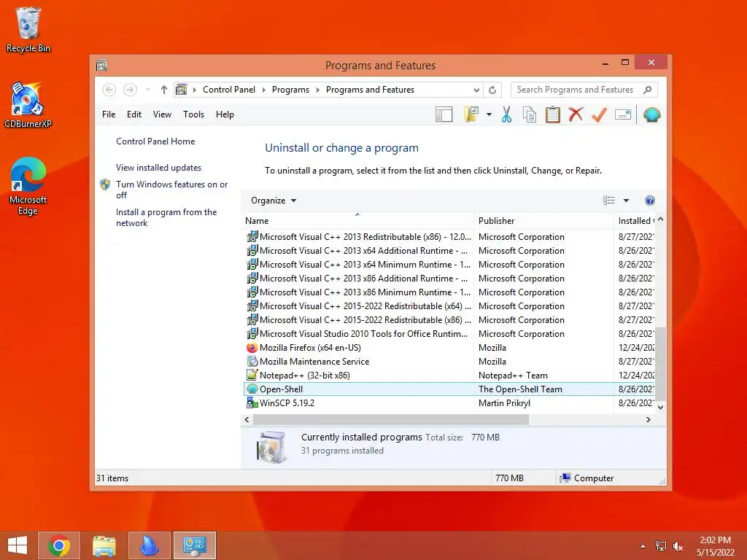747x560 pixels.
Task: Click the Notepad++ Team publisher cell
Action: 513,376
